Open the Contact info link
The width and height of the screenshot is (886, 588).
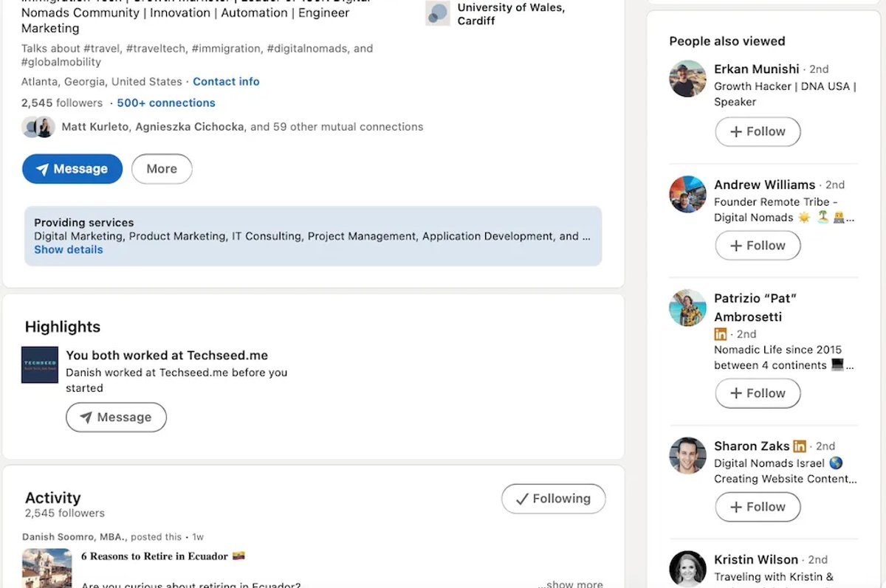(x=226, y=82)
